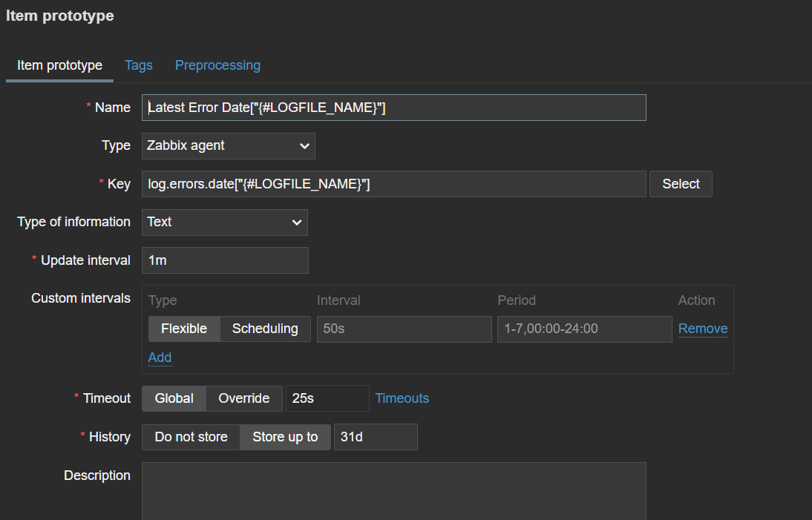The image size is (812, 520).
Task: Add a new custom interval
Action: [160, 358]
